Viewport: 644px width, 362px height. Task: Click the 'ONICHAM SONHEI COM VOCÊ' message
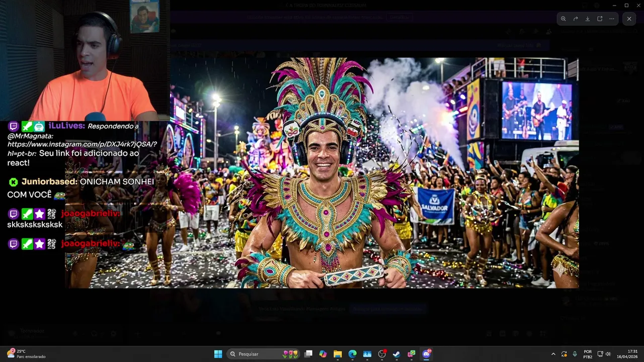[x=80, y=188]
